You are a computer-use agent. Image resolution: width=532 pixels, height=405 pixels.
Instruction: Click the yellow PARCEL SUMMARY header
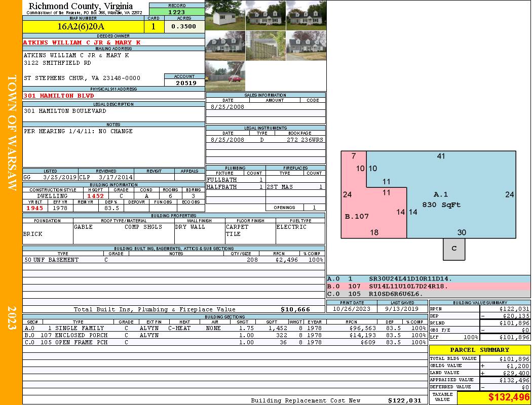click(x=479, y=350)
